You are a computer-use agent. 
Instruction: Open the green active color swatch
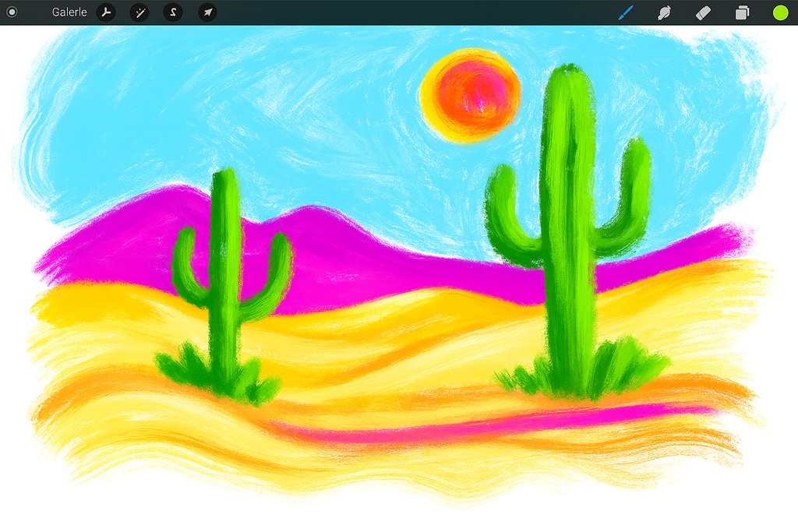[x=780, y=12]
